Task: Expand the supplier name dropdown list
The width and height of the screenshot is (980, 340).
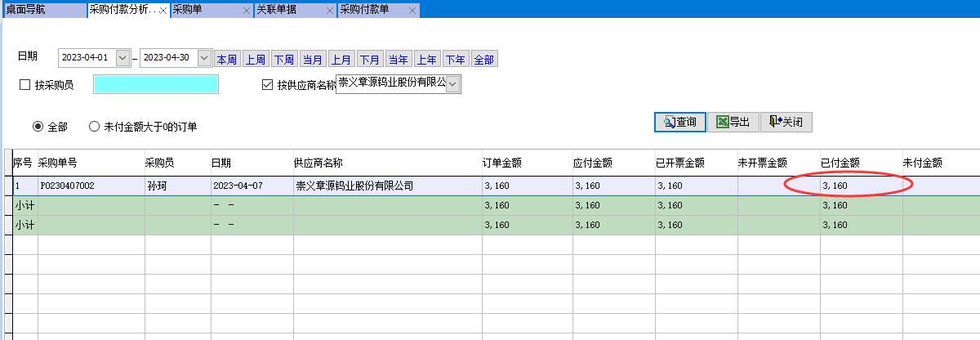Action: 453,83
